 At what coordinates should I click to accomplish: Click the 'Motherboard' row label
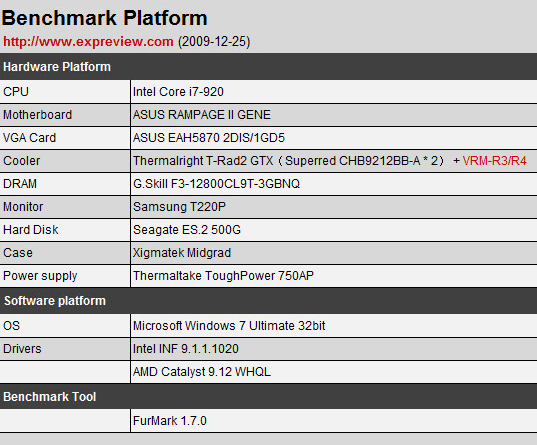pos(38,115)
